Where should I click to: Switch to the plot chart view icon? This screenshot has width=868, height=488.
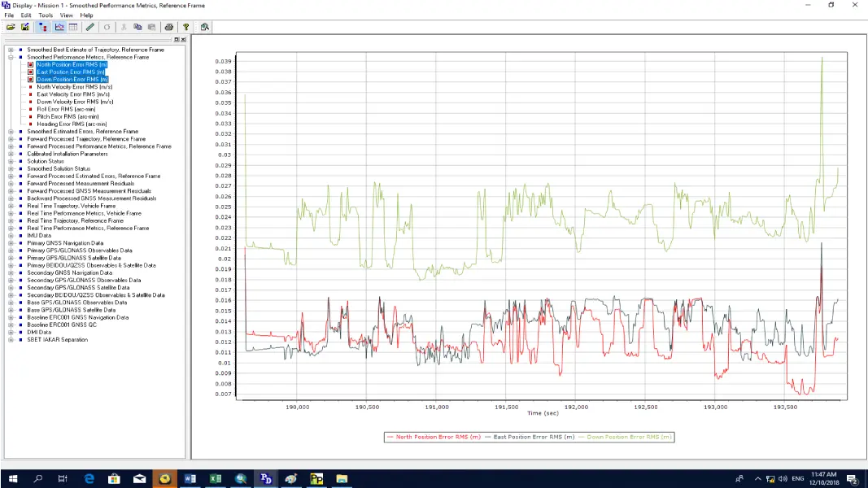click(x=59, y=27)
